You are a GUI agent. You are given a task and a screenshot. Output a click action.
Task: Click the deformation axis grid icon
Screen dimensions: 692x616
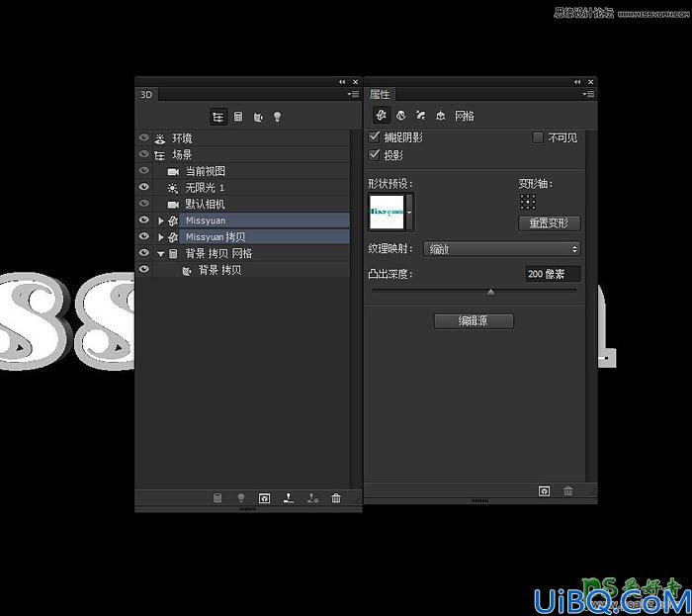tap(528, 202)
